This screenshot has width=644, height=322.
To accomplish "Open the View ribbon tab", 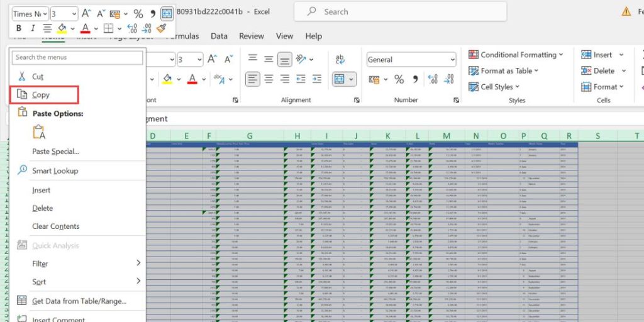I will [x=284, y=36].
